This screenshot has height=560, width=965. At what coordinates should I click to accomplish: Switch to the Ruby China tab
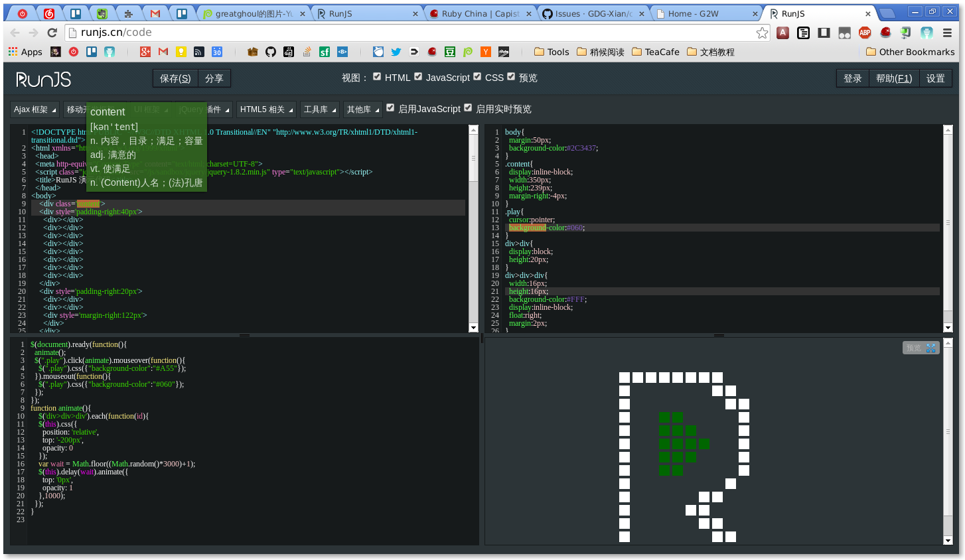[481, 13]
